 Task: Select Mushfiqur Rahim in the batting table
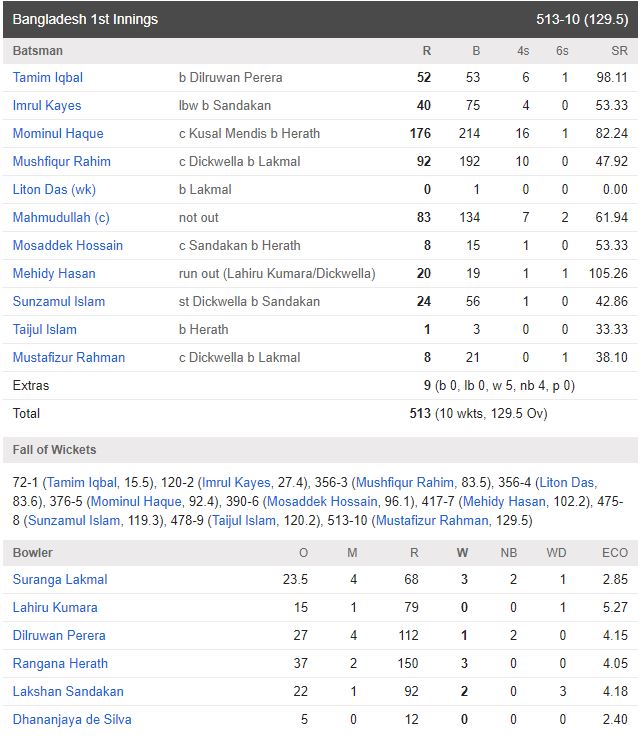(x=62, y=161)
